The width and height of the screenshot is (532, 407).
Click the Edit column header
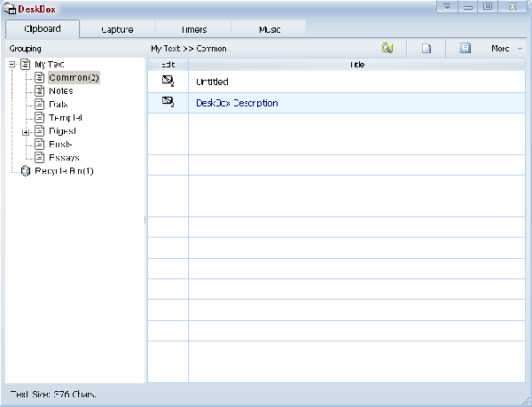click(168, 65)
